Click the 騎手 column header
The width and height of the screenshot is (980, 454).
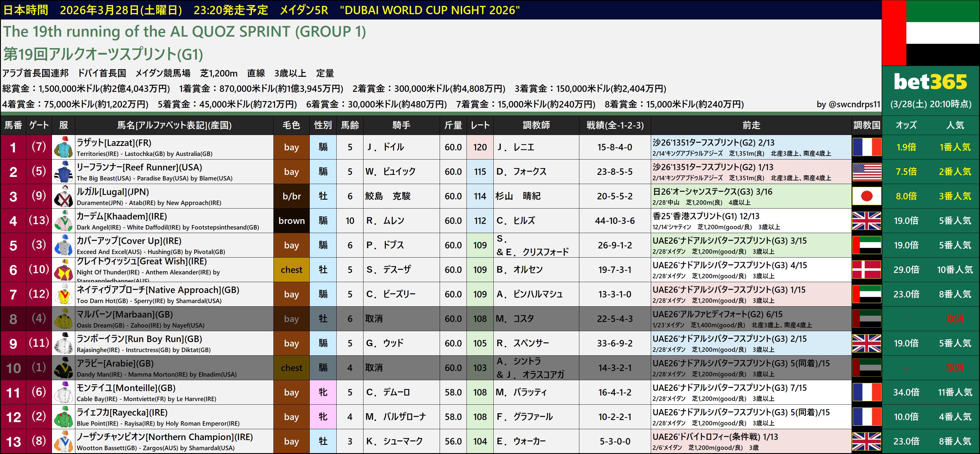pos(401,125)
